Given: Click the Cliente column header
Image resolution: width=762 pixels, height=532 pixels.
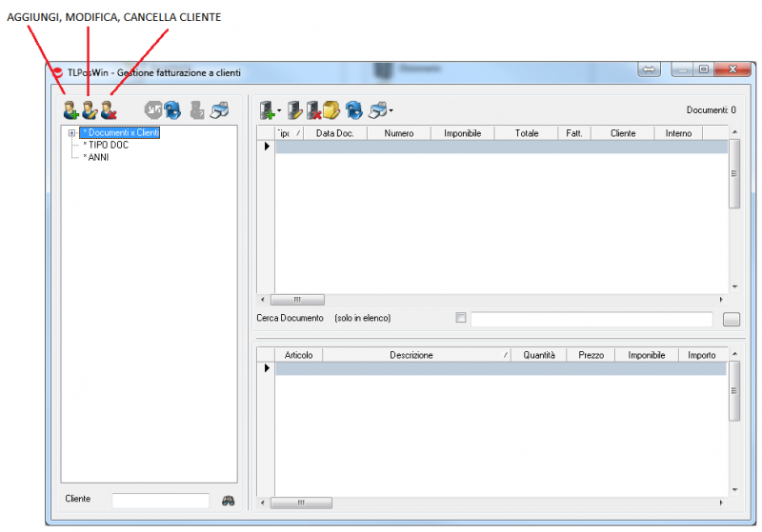Looking at the screenshot, I should click(x=623, y=133).
